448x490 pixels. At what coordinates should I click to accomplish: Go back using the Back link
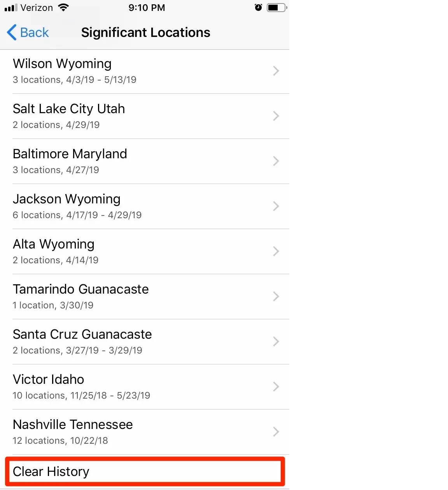[x=34, y=32]
